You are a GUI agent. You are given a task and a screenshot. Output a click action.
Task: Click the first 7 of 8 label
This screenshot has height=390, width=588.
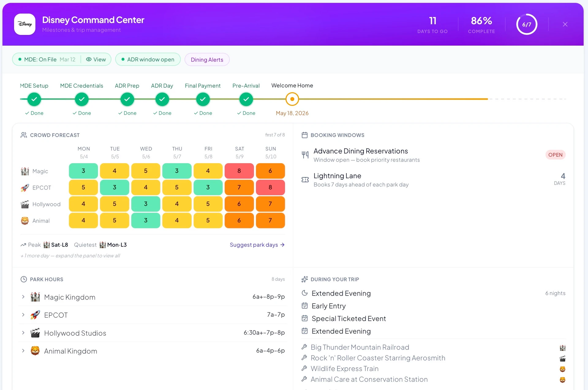pyautogui.click(x=275, y=135)
